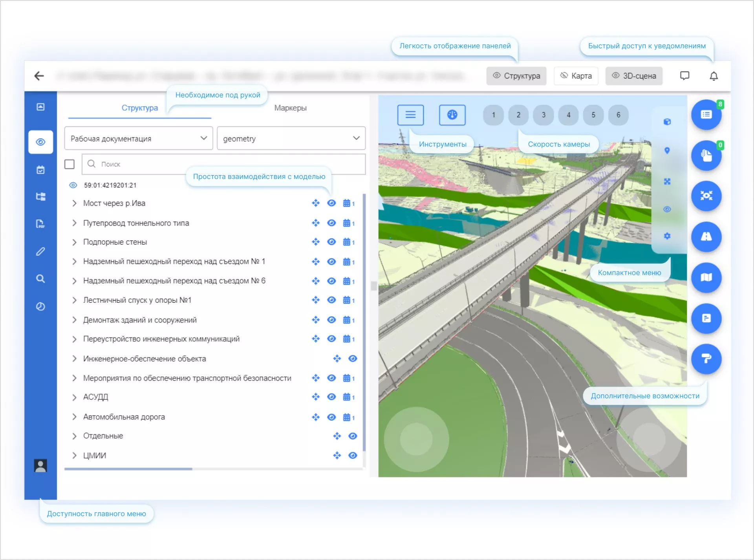Click the calendar icon for Подпорные стены
The image size is (754, 560).
347,242
